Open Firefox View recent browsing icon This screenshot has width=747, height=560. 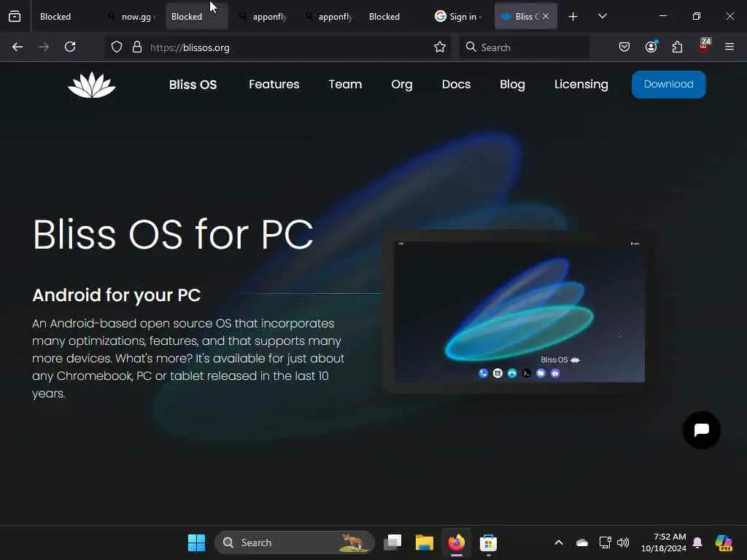[15, 17]
